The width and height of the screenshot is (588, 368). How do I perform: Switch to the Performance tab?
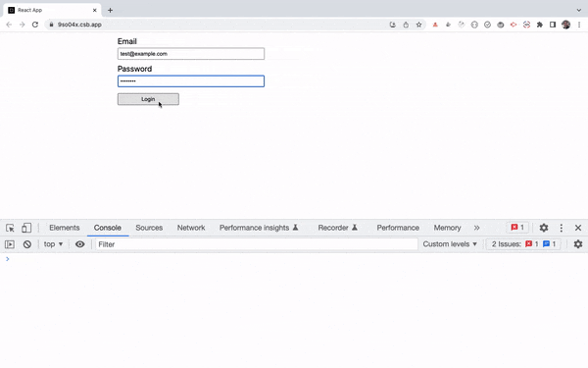pyautogui.click(x=398, y=228)
